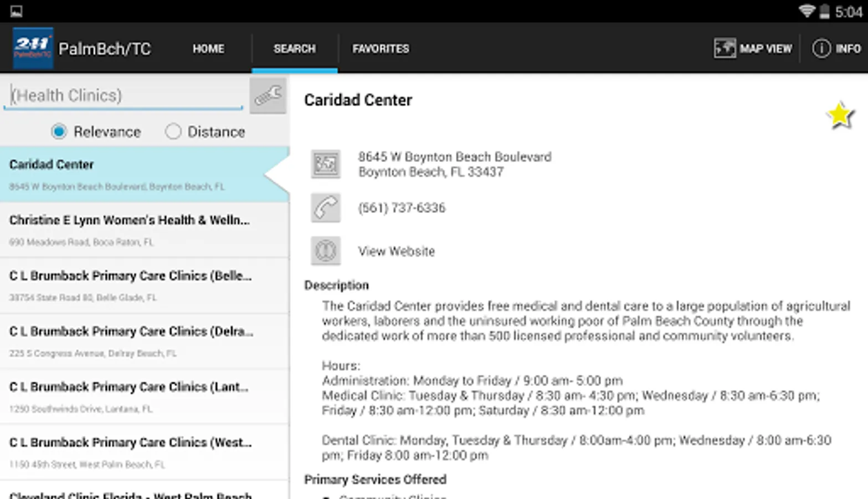Open C L Brumback Delray Beach result

[145, 341]
